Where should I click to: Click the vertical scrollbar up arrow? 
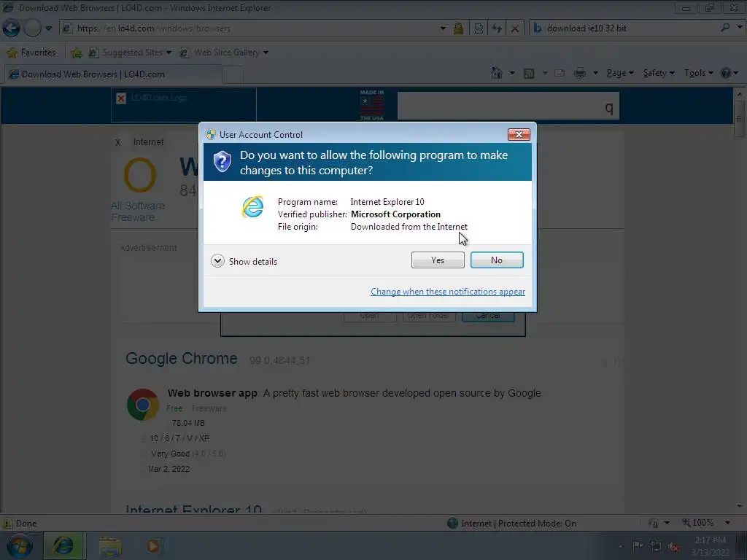(740, 94)
